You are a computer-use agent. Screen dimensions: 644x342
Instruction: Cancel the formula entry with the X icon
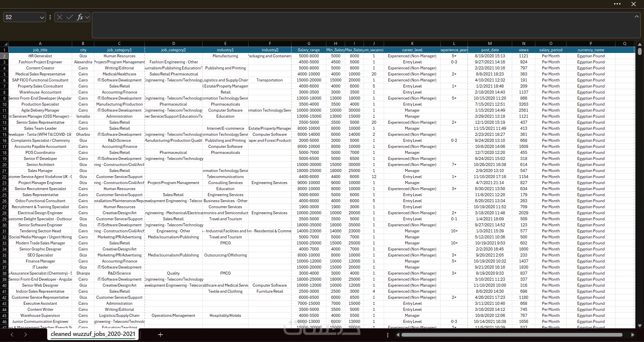[60, 17]
